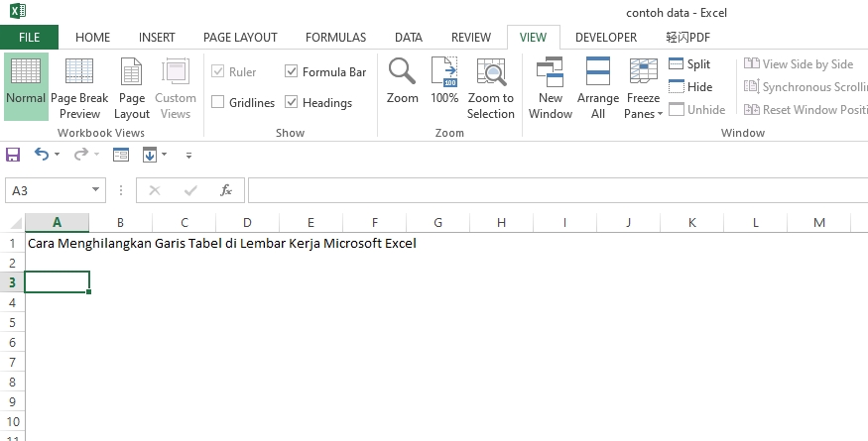Click the formula bar resize dots handle
This screenshot has width=868, height=441.
[121, 190]
